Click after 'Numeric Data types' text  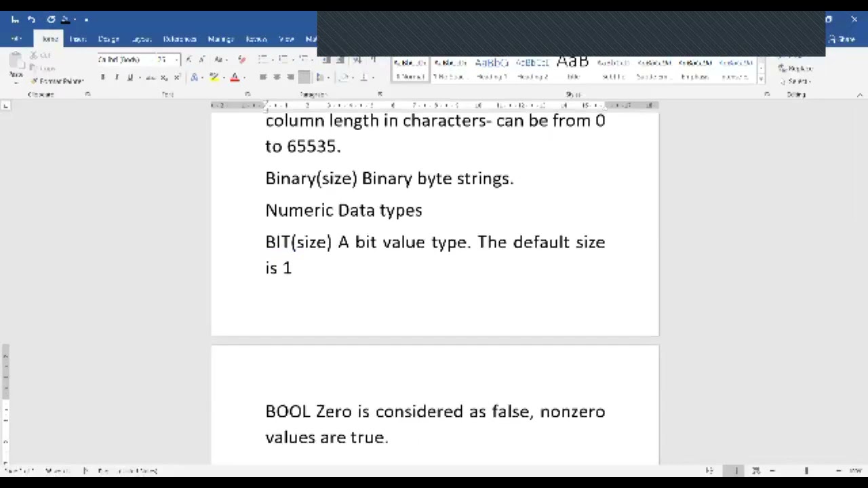[x=423, y=210]
